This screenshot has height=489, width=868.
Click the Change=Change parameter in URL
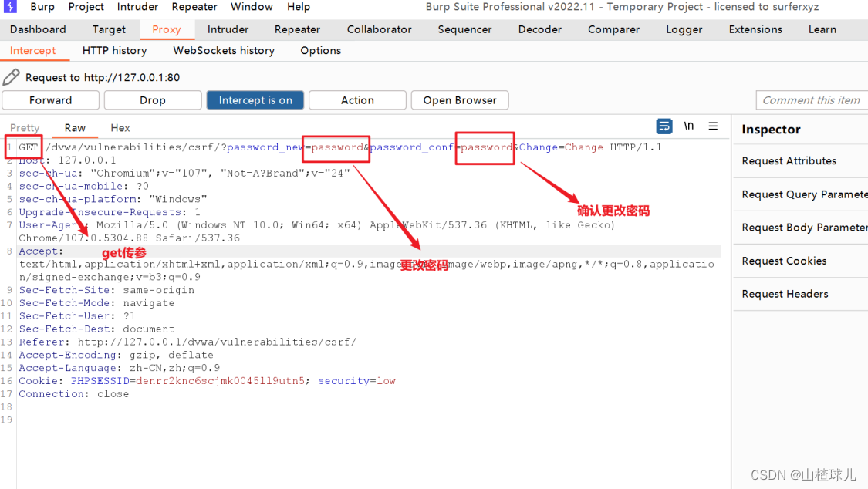[x=561, y=147]
